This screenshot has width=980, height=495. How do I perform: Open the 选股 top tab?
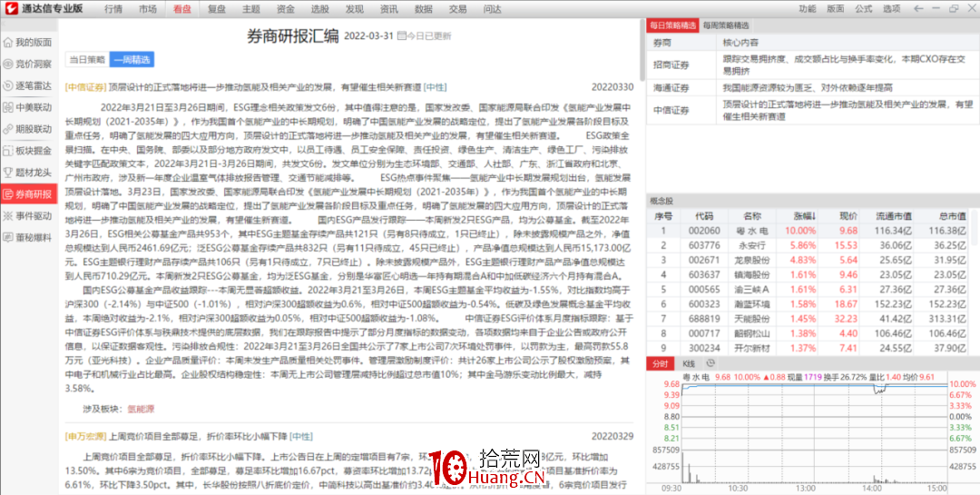point(320,9)
